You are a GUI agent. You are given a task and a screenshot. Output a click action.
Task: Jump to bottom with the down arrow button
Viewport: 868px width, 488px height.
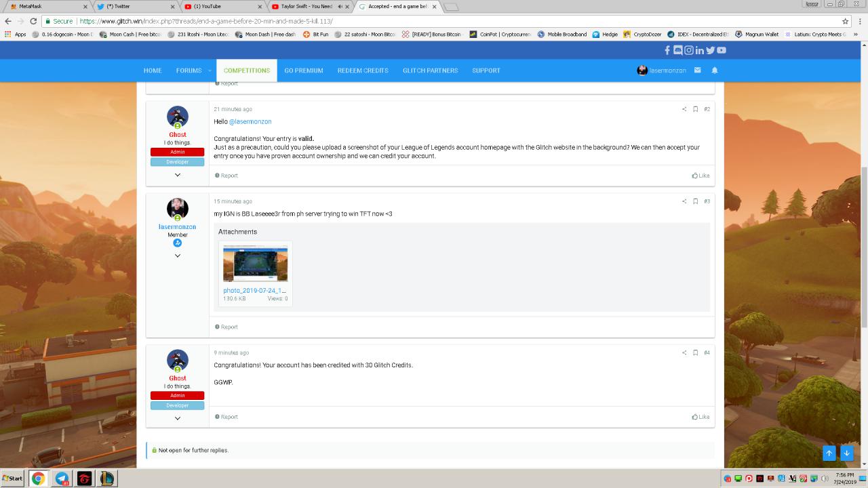pos(846,453)
